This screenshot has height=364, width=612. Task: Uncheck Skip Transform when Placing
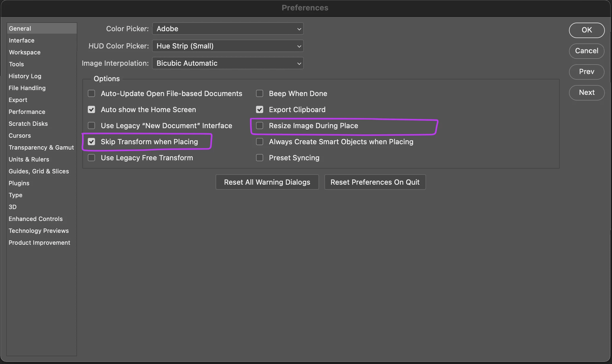(x=92, y=142)
